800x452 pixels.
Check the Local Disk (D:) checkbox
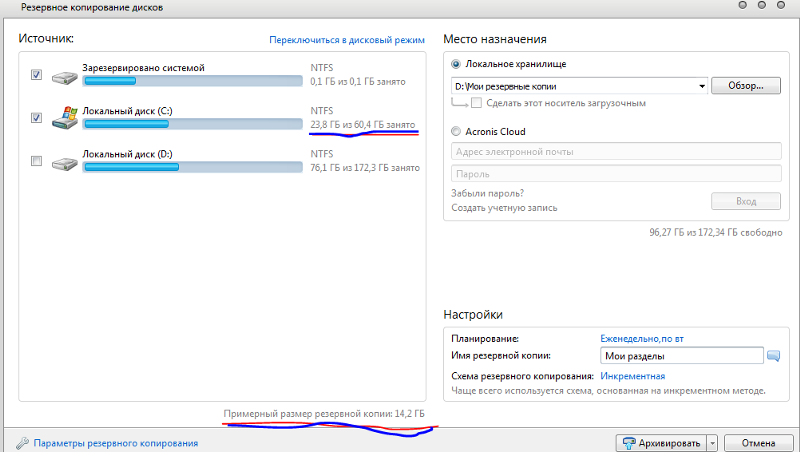[x=36, y=161]
